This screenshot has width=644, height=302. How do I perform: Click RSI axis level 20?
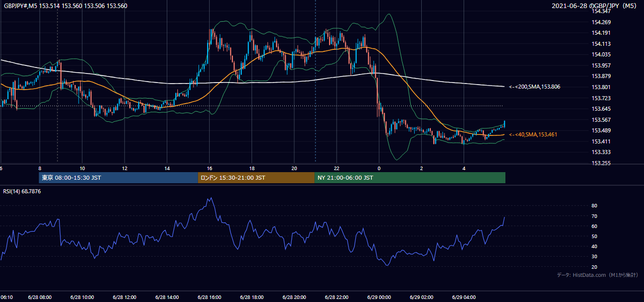click(x=594, y=267)
